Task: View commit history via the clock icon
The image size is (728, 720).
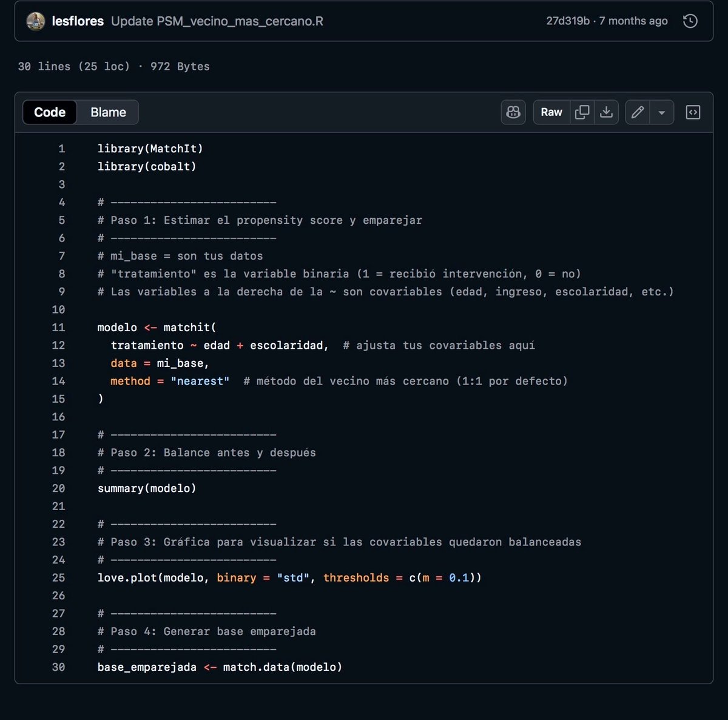Action: 690,21
